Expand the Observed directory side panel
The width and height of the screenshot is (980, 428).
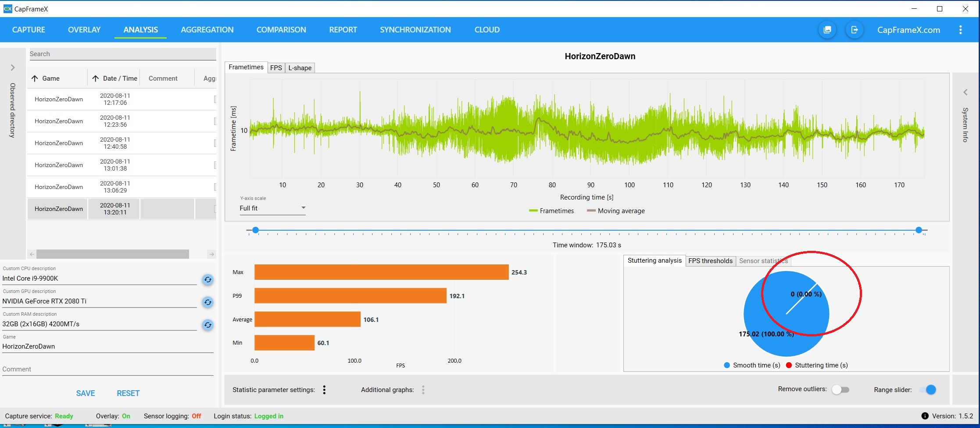[x=13, y=68]
